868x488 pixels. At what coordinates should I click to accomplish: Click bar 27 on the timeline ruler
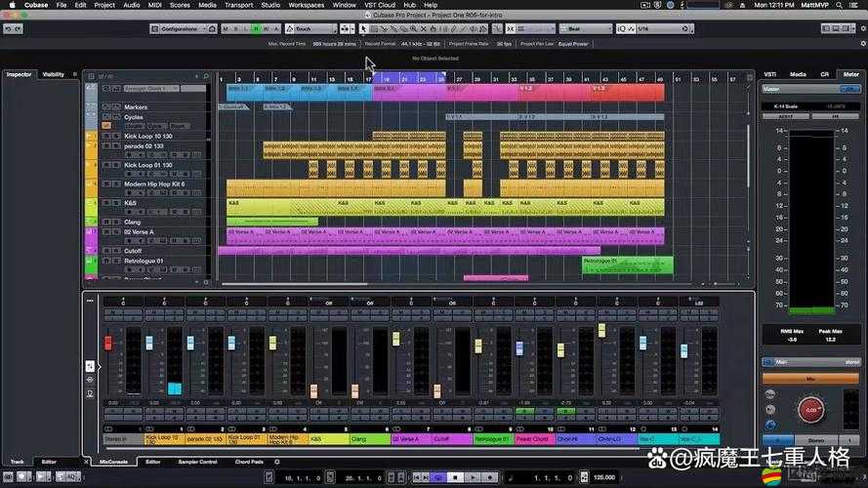[458, 79]
